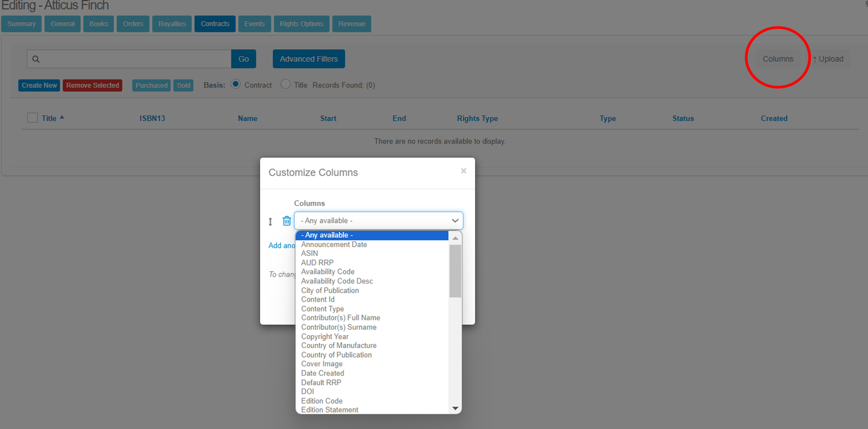This screenshot has height=429, width=868.
Task: Choose Announcement Date from the list
Action: (372, 245)
